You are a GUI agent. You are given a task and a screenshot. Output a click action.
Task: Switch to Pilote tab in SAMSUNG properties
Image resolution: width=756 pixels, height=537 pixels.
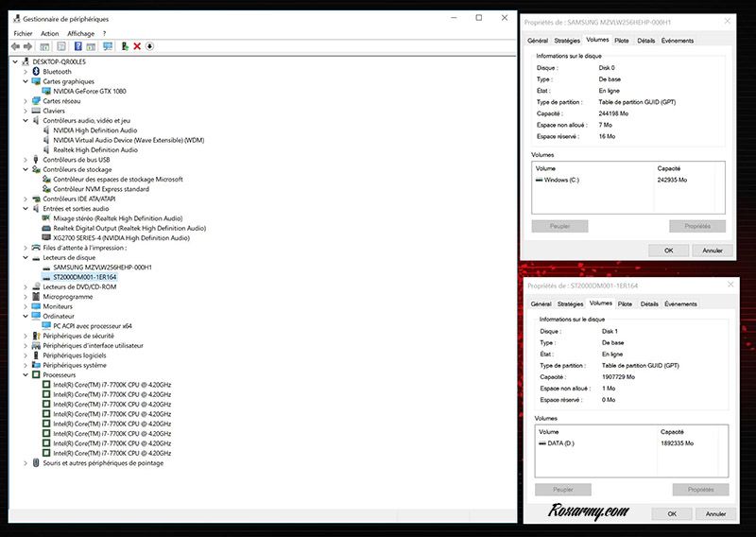pyautogui.click(x=622, y=41)
